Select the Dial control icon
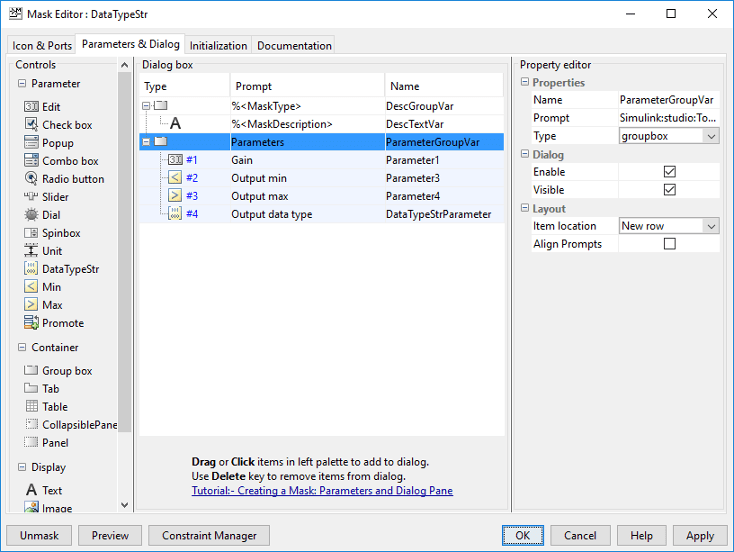 pyautogui.click(x=32, y=215)
